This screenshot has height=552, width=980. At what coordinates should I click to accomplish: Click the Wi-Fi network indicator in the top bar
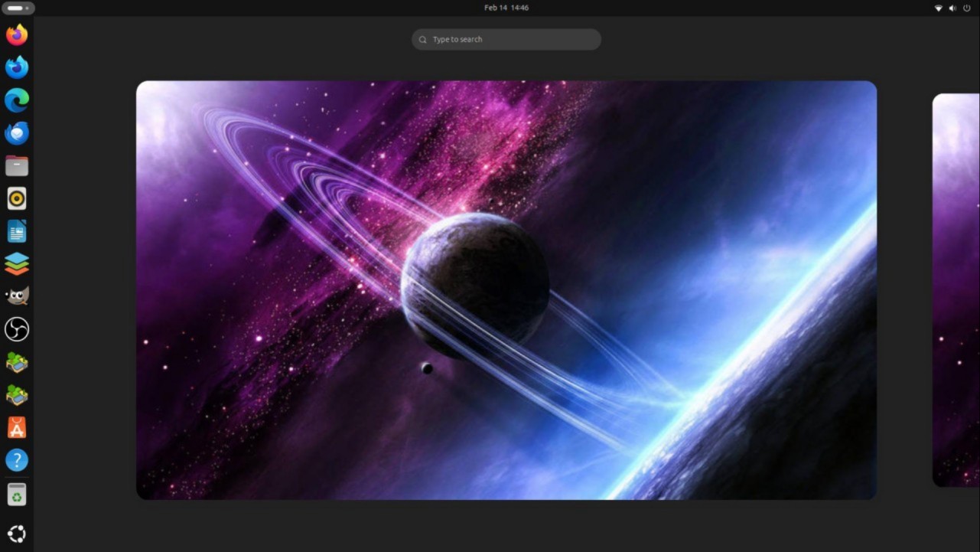tap(939, 8)
